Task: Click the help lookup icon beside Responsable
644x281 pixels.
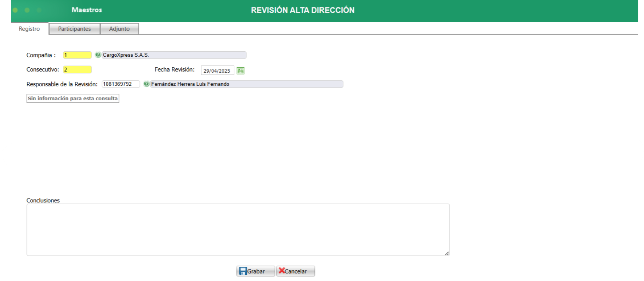Action: coord(146,84)
